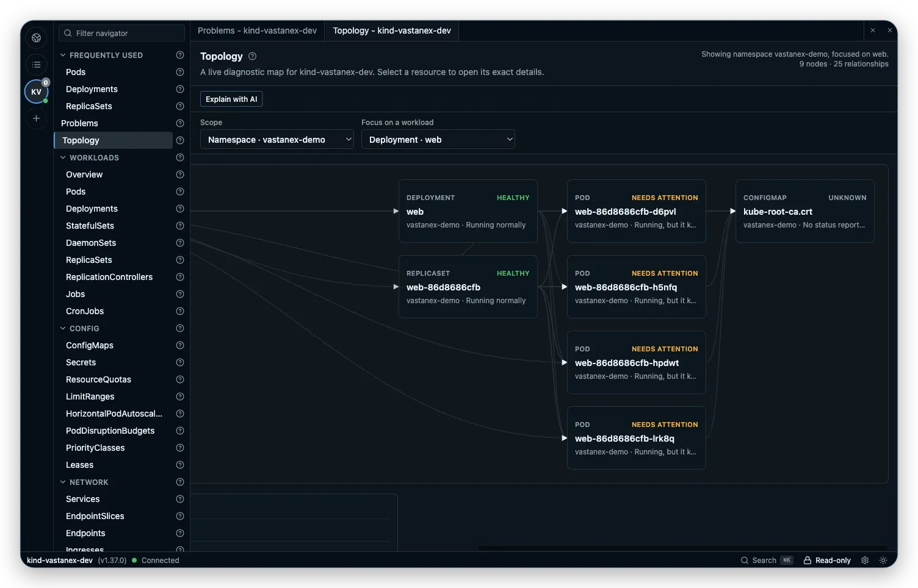Open the list view icon in the left rail
Image resolution: width=918 pixels, height=588 pixels.
tap(37, 65)
